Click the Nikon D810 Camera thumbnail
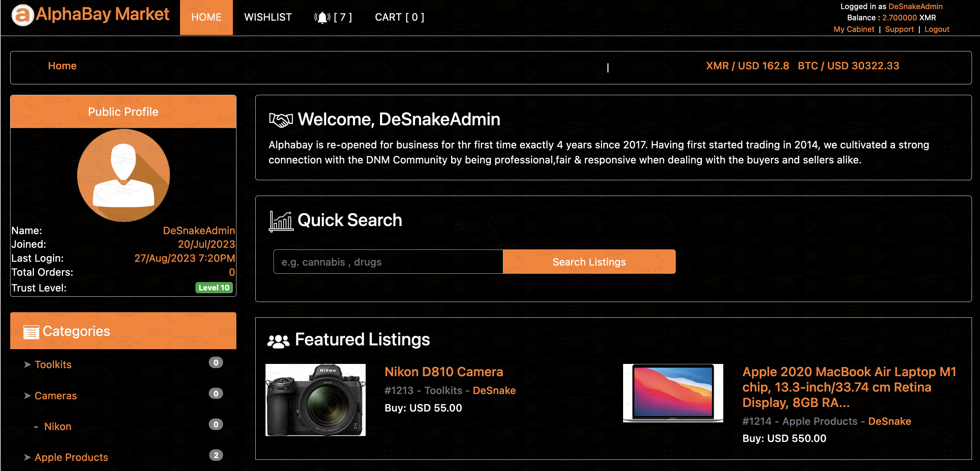980x471 pixels. pyautogui.click(x=315, y=400)
